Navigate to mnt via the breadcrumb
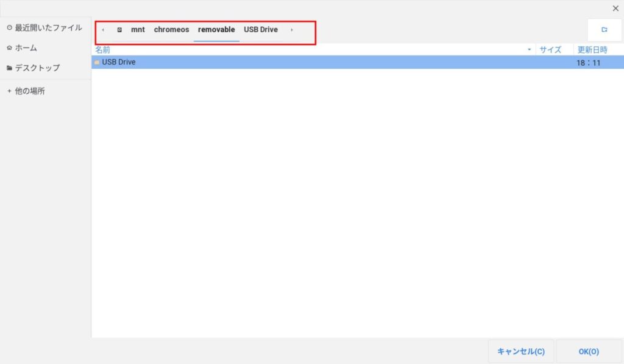 [x=138, y=29]
